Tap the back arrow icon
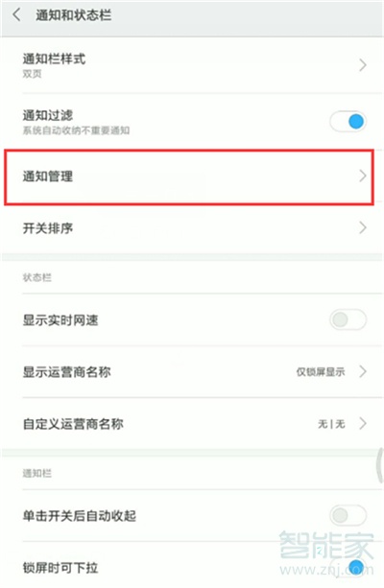This screenshot has width=384, height=588. (16, 15)
